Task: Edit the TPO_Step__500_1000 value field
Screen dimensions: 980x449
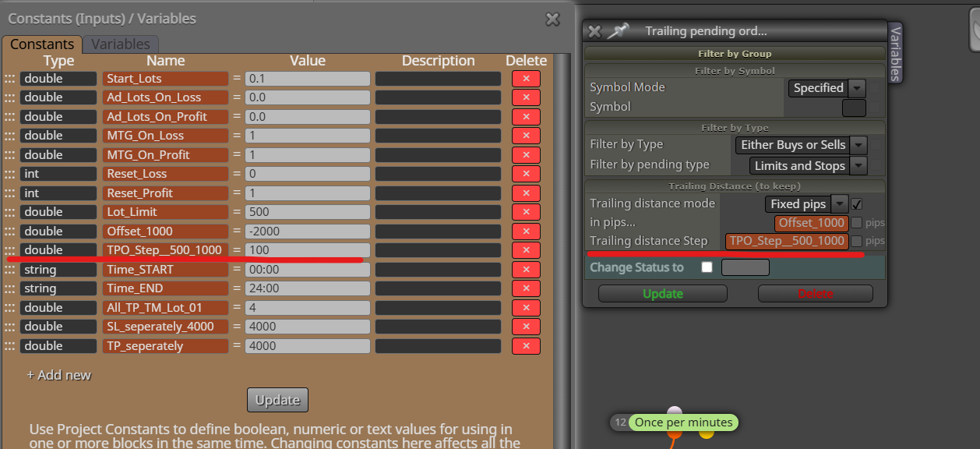Action: click(x=307, y=250)
